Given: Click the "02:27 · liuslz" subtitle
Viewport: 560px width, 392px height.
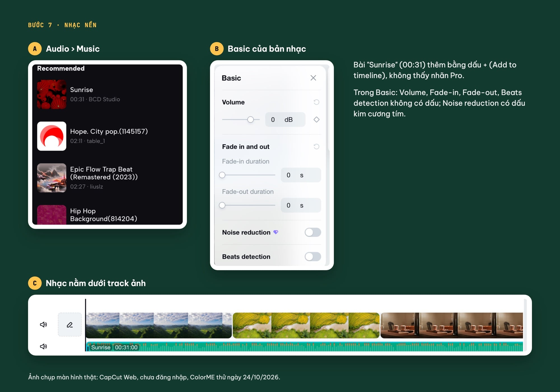Looking at the screenshot, I should click(87, 186).
